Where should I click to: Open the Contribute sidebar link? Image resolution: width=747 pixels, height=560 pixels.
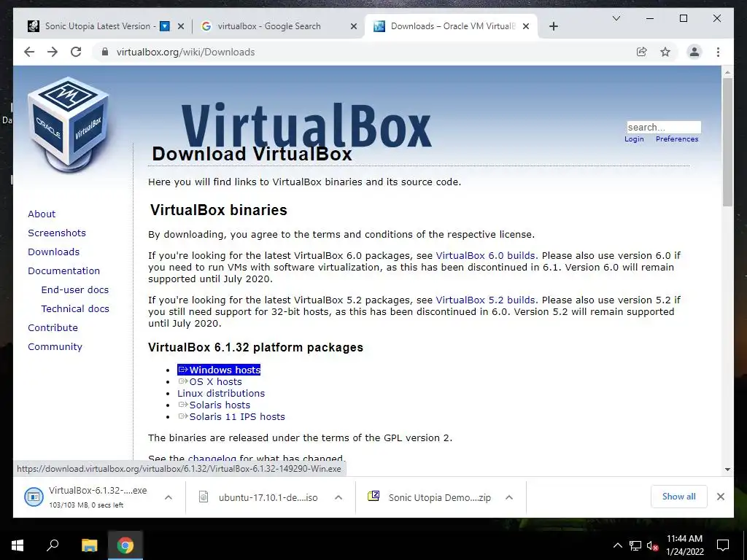(x=53, y=327)
